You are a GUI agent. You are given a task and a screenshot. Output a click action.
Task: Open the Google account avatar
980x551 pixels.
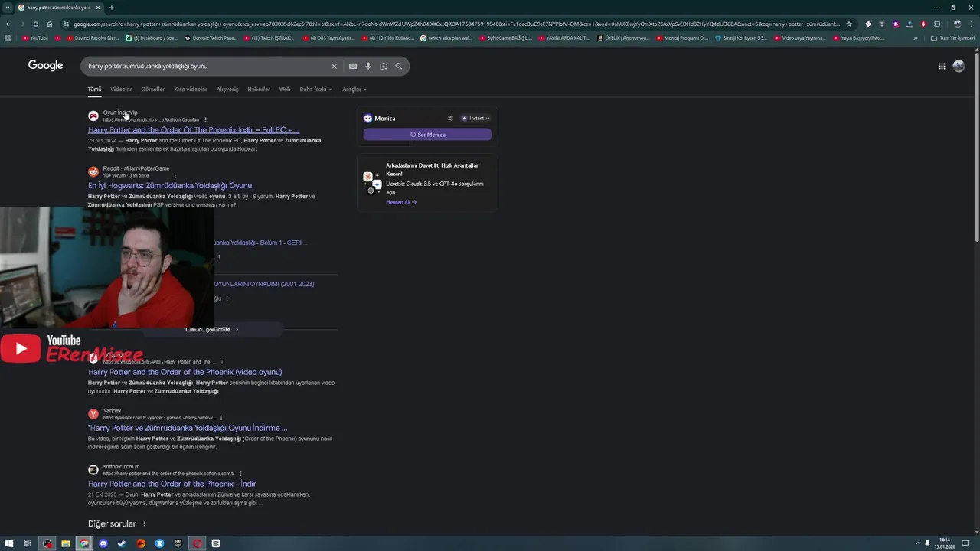pos(959,66)
